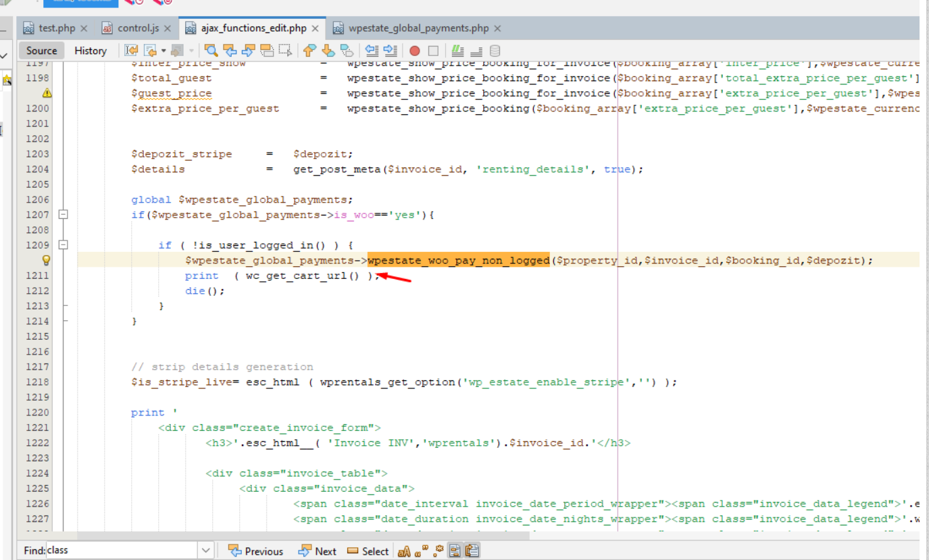
Task: Click the highlighted wpestate_woo_pay_non_logged method name
Action: pos(459,260)
